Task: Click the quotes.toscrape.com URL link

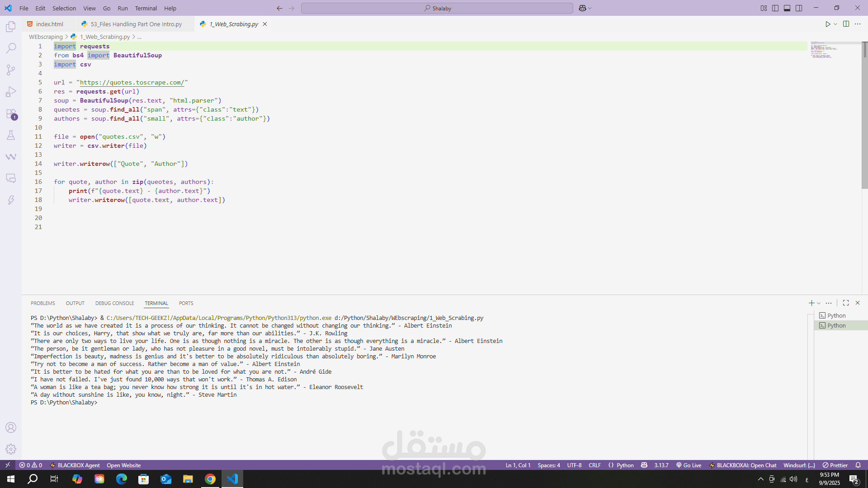Action: point(132,82)
